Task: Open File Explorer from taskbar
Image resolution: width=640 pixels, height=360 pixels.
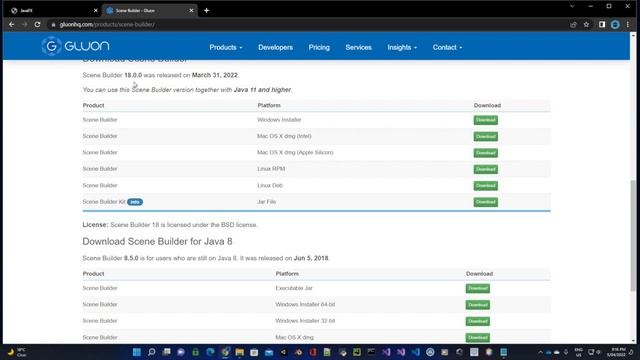Action: click(x=240, y=352)
